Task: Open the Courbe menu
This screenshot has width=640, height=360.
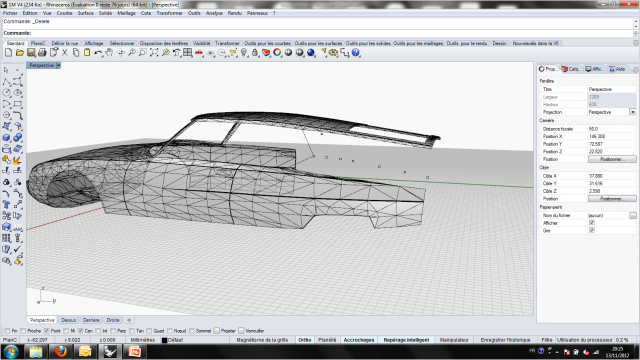Action: (x=64, y=13)
